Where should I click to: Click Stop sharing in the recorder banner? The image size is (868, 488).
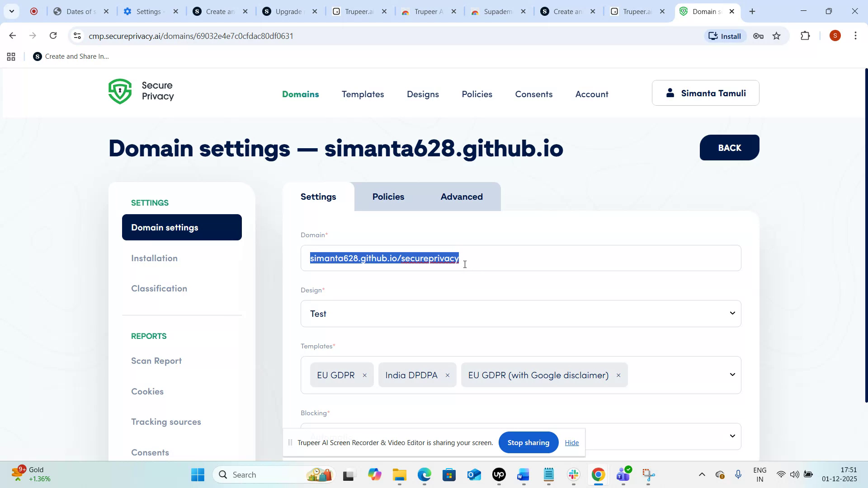pos(528,442)
